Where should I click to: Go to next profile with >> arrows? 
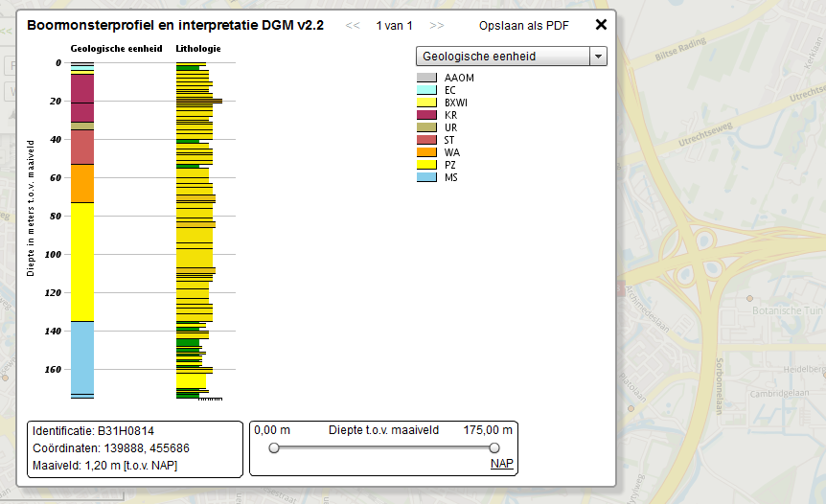(x=437, y=26)
